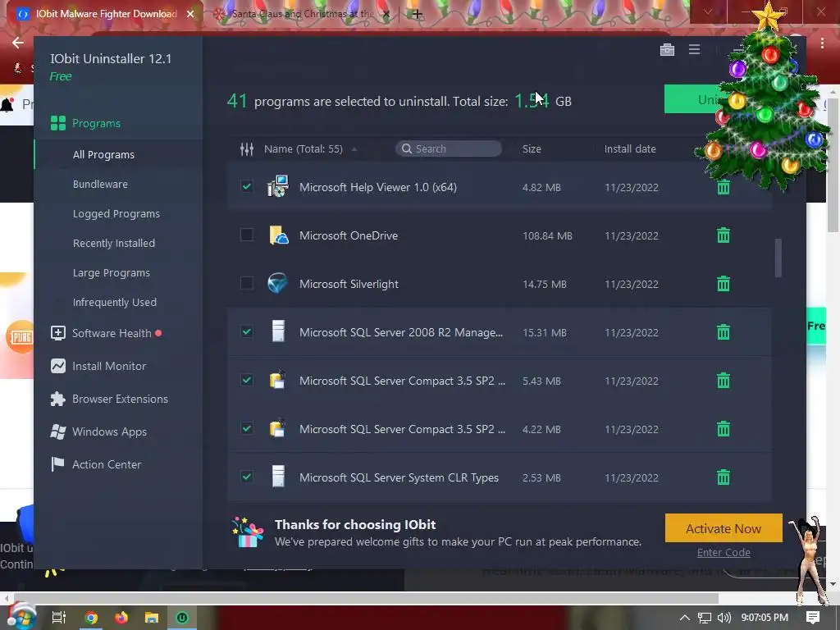
Task: Click the Microsoft Silverlight program icon
Action: click(277, 283)
